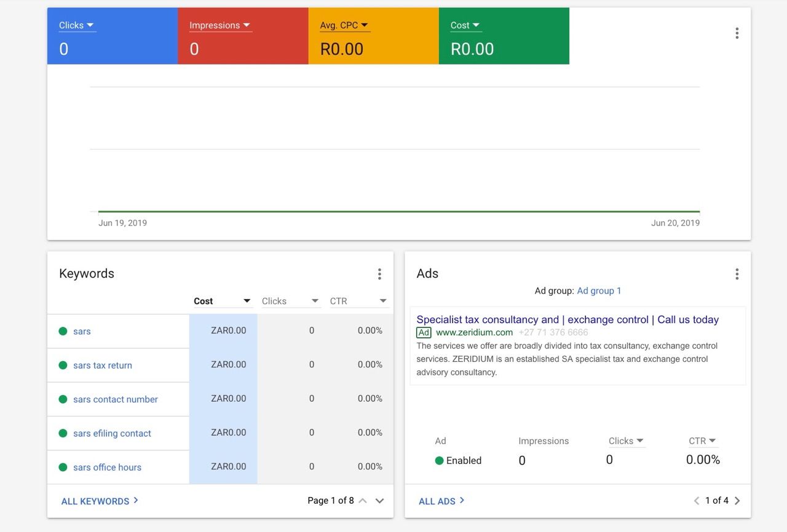Open the CTR dropdown in Ads card
787x532 pixels.
[x=702, y=441]
